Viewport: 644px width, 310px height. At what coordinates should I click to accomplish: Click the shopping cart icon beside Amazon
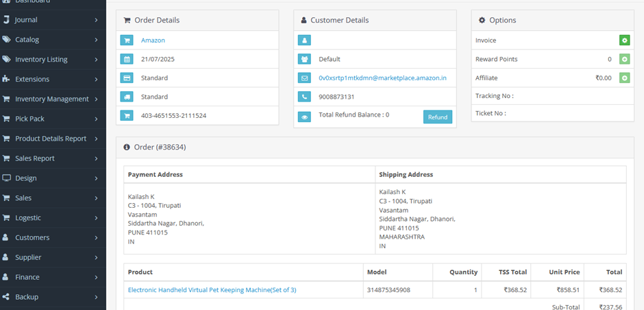point(127,40)
